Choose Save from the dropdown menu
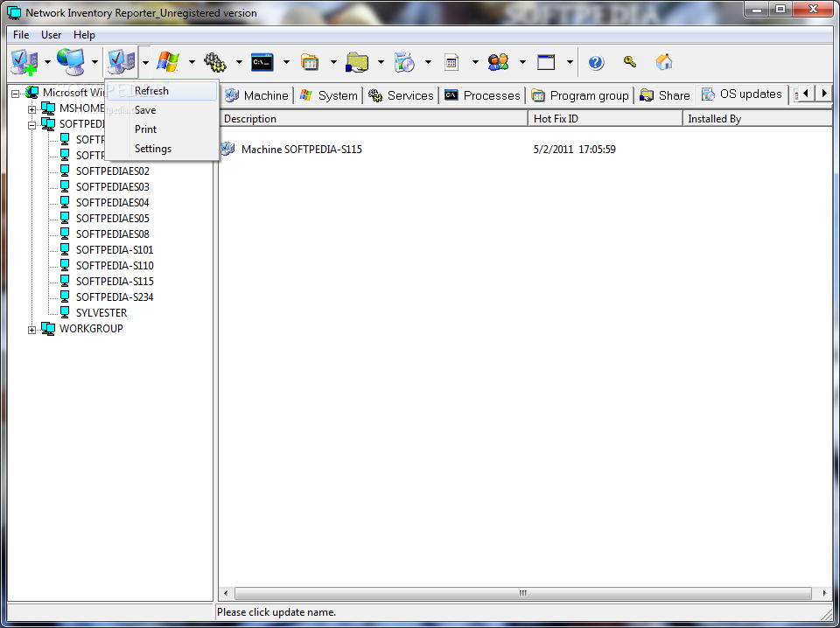This screenshot has height=628, width=840. tap(162, 109)
